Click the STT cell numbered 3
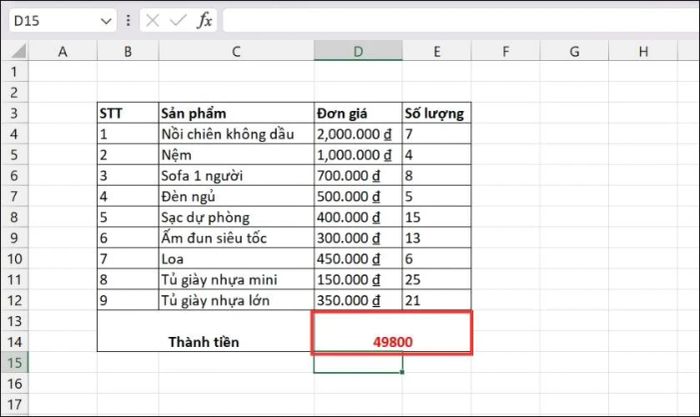This screenshot has width=700, height=417. click(x=128, y=175)
